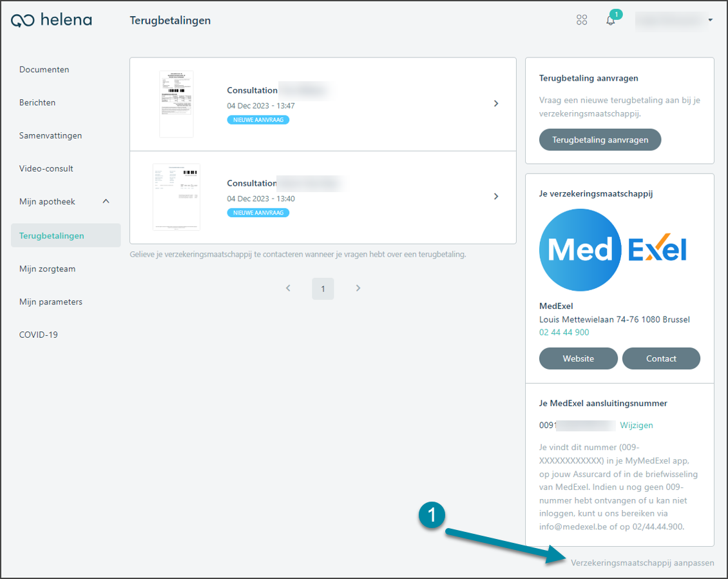
Task: Click the MedExel address text
Action: pos(614,320)
